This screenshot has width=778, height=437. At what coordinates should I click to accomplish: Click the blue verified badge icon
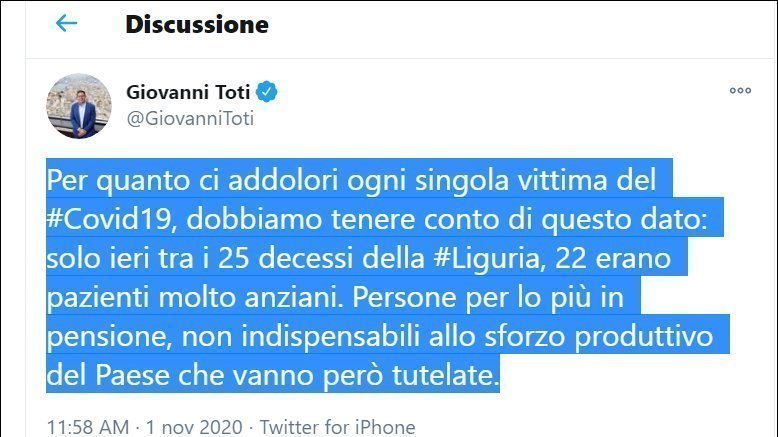(x=267, y=92)
